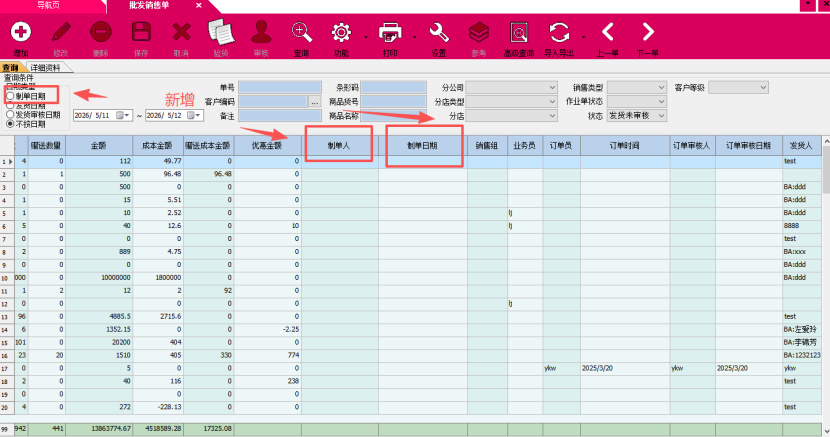Open the 设置 (settings) wrench icon
The height and width of the screenshot is (437, 830).
439,32
